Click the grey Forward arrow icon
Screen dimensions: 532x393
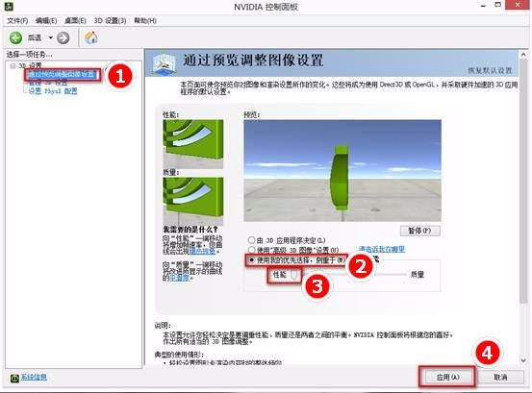pos(63,38)
